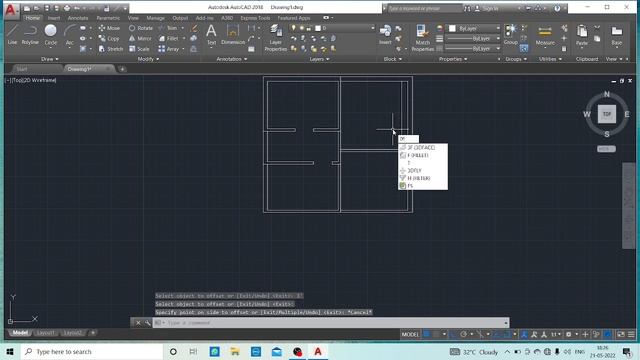Expand the Layers panel
Screen dimensions: 640x360
click(x=319, y=59)
